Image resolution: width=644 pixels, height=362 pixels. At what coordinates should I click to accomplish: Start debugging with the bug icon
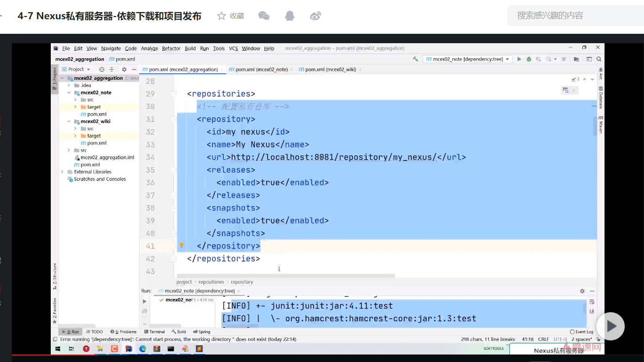529,59
